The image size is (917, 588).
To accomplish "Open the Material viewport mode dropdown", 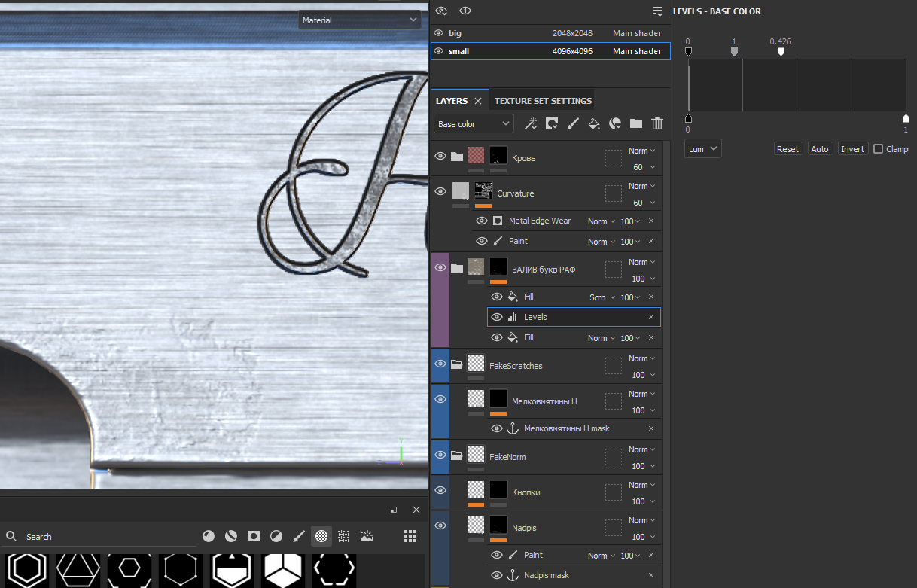I will pos(359,20).
